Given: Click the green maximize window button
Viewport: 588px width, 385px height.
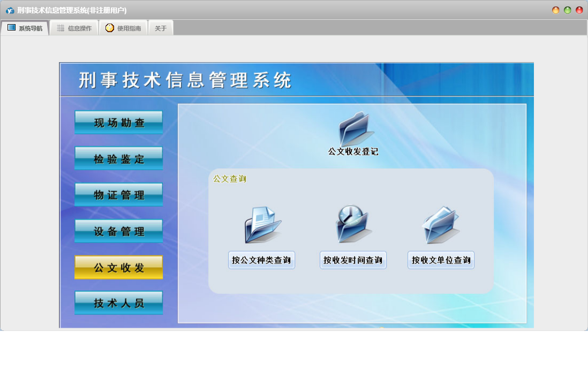Looking at the screenshot, I should (x=567, y=11).
